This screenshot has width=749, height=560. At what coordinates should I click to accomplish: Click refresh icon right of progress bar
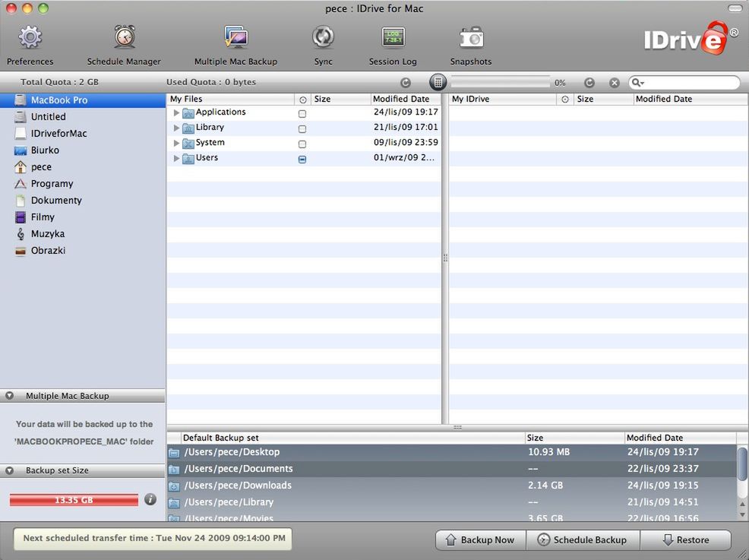coord(589,83)
